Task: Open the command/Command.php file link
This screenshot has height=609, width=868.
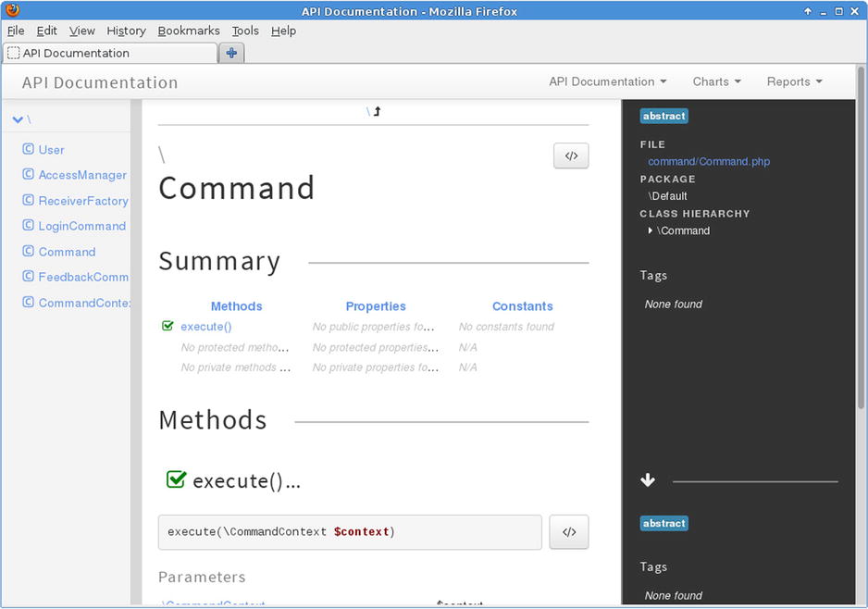Action: 709,161
